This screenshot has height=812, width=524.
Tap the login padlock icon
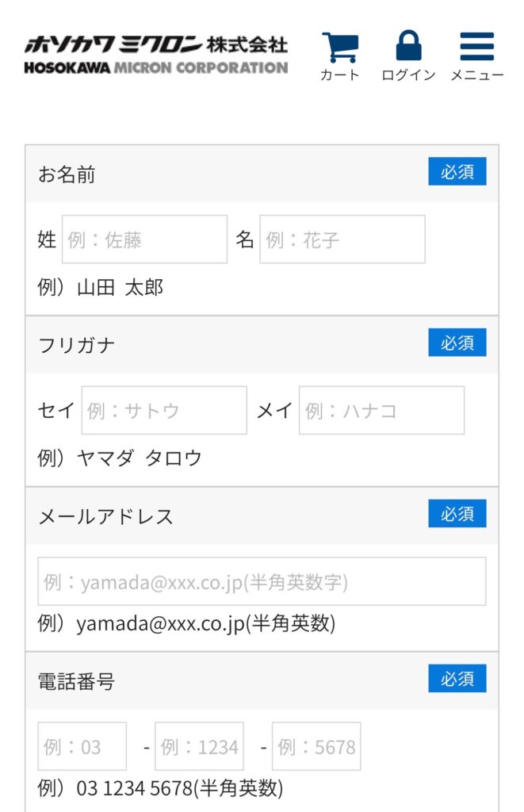click(x=408, y=45)
